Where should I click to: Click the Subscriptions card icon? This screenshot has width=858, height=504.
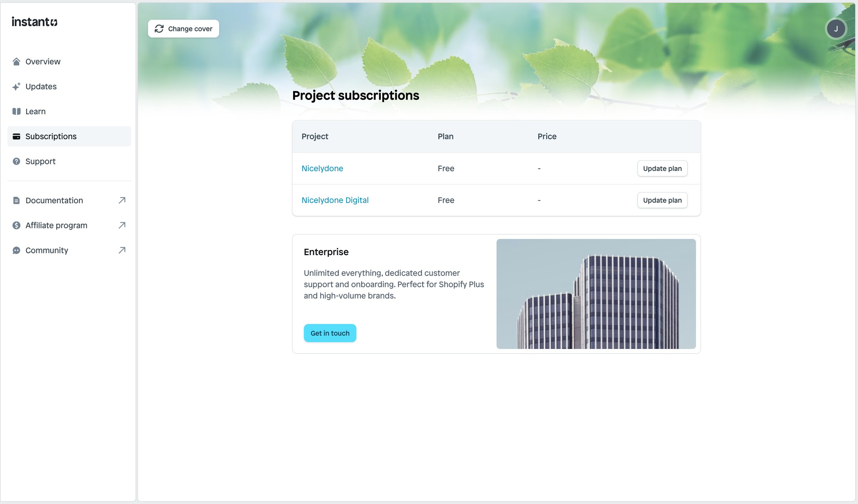click(16, 136)
